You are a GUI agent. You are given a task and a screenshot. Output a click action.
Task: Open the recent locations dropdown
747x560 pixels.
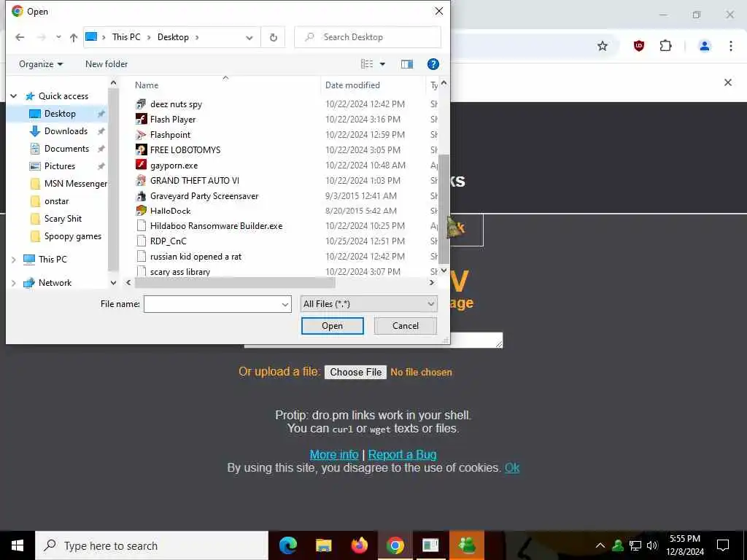point(58,37)
